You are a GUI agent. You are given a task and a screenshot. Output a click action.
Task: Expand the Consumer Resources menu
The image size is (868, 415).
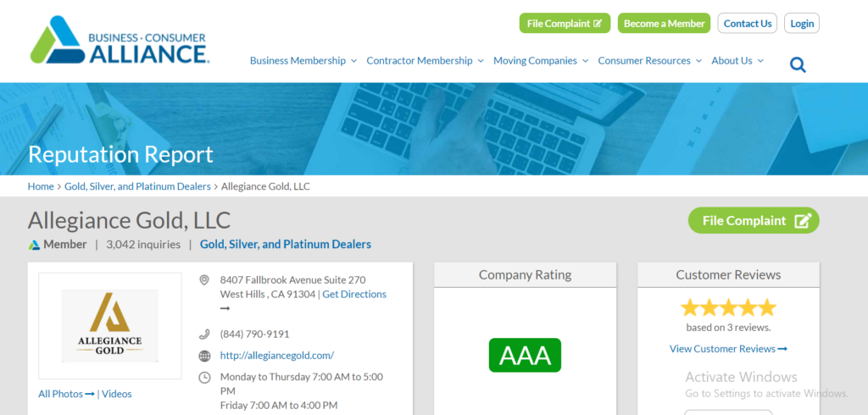click(x=650, y=61)
